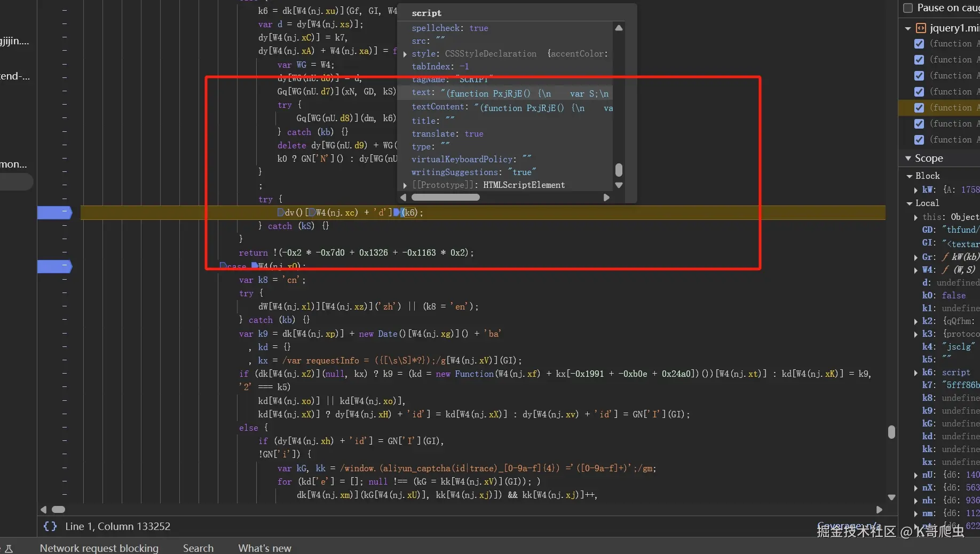Screen dimensions: 980x554
Task: Click the 'textContent:' property row in popup
Action: (x=505, y=107)
